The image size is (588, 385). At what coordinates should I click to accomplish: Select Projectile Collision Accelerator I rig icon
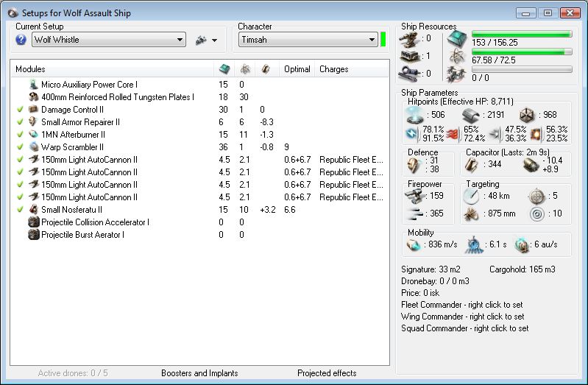(34, 222)
